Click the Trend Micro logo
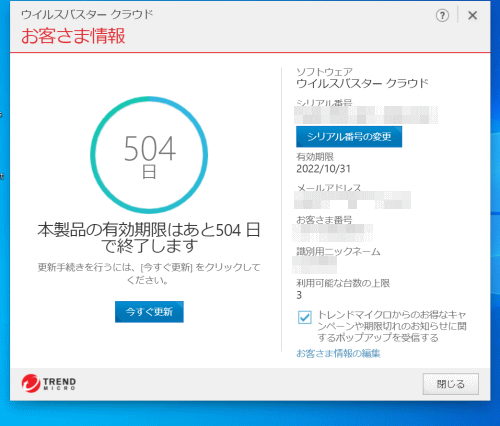 pyautogui.click(x=49, y=383)
